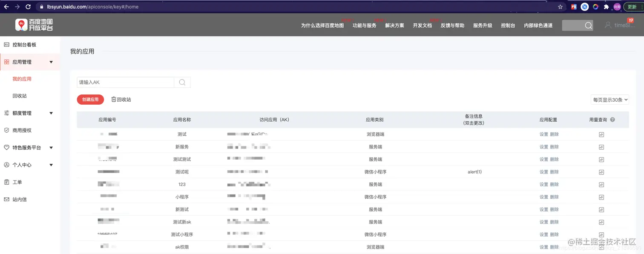Image resolution: width=644 pixels, height=254 pixels.
Task: Click the 工单 document icon
Action: [6, 182]
